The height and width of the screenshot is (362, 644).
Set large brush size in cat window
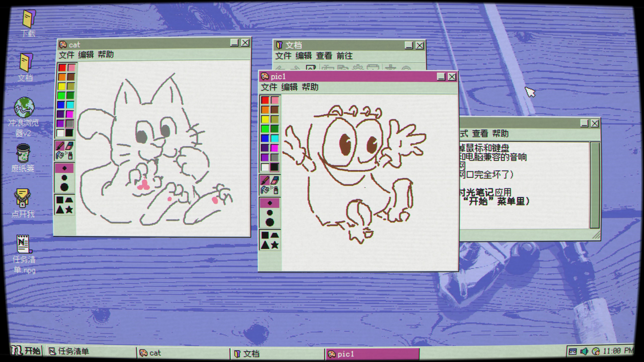point(64,187)
